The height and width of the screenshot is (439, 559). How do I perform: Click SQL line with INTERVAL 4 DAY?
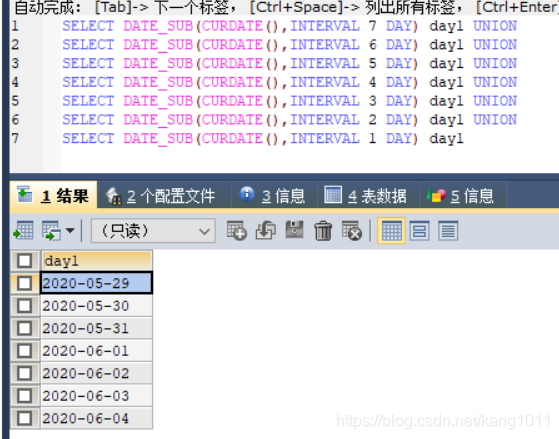pos(289,82)
